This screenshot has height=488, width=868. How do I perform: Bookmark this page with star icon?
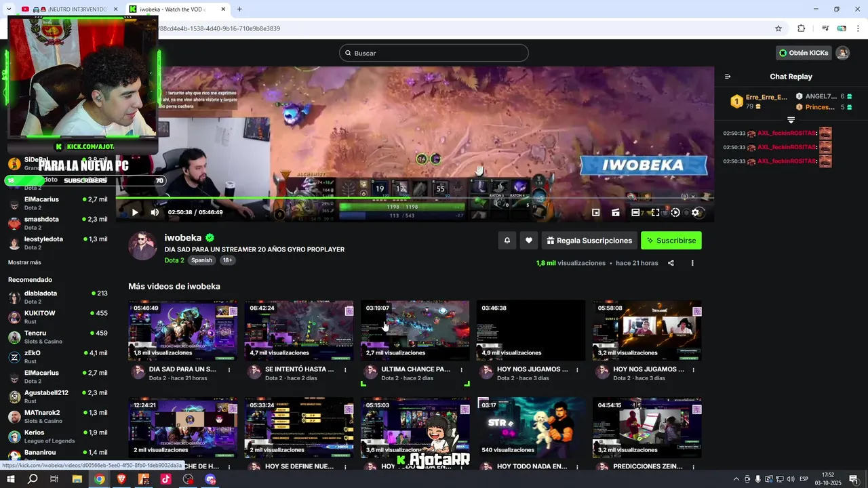(778, 28)
